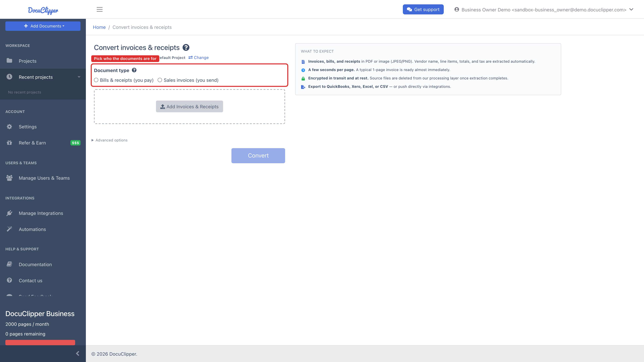Click the clock icon beside few seconds per page
The width and height of the screenshot is (644, 362).
[303, 70]
